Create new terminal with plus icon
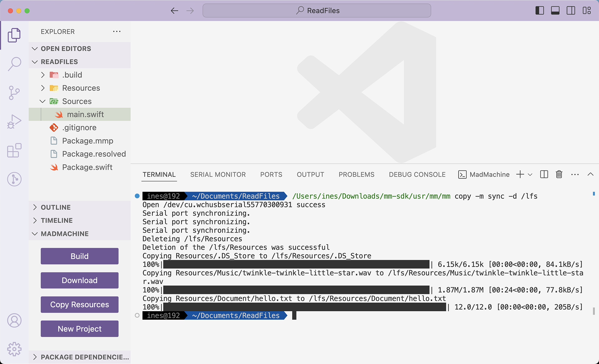 520,174
